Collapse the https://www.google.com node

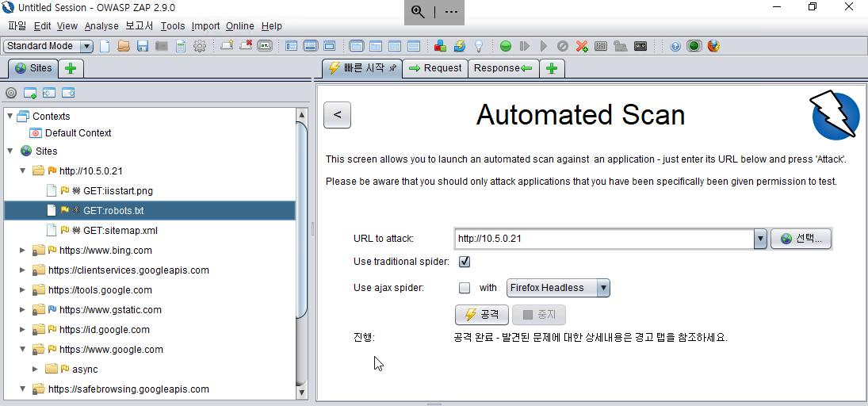[23, 350]
